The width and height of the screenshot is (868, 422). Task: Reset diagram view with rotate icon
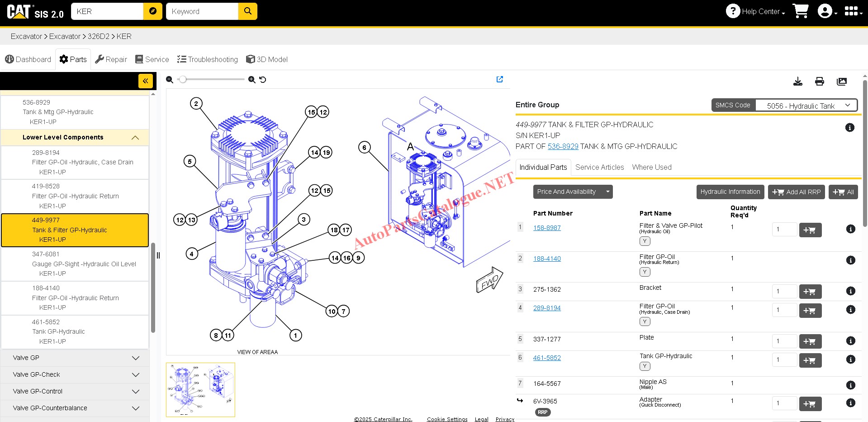click(263, 80)
